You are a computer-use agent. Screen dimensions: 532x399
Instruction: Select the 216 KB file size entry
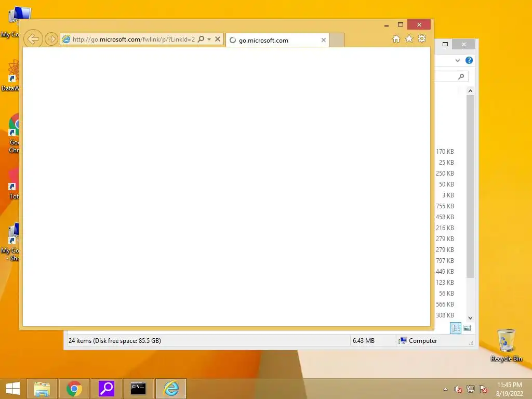(x=445, y=228)
